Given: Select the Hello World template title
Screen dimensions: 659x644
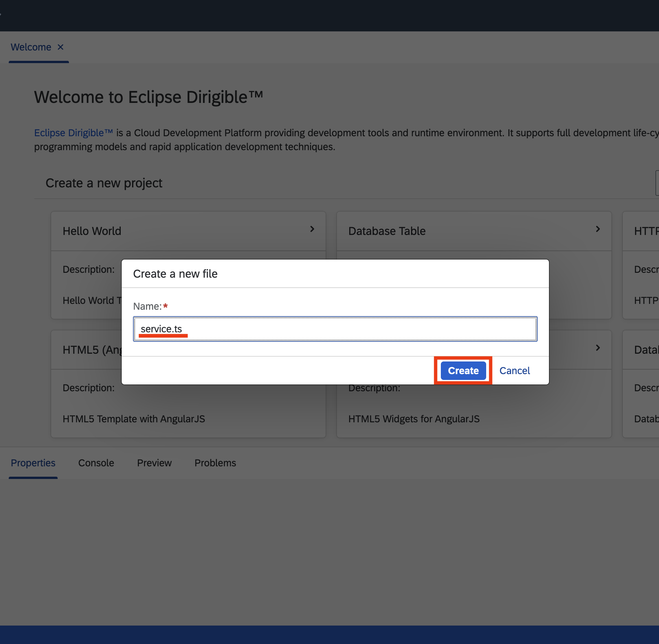Looking at the screenshot, I should click(x=92, y=231).
